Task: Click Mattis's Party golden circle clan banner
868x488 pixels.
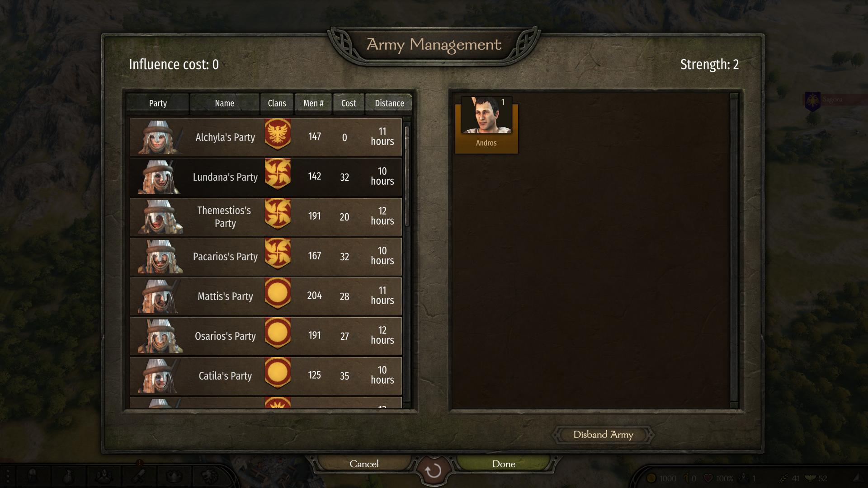Action: coord(278,293)
